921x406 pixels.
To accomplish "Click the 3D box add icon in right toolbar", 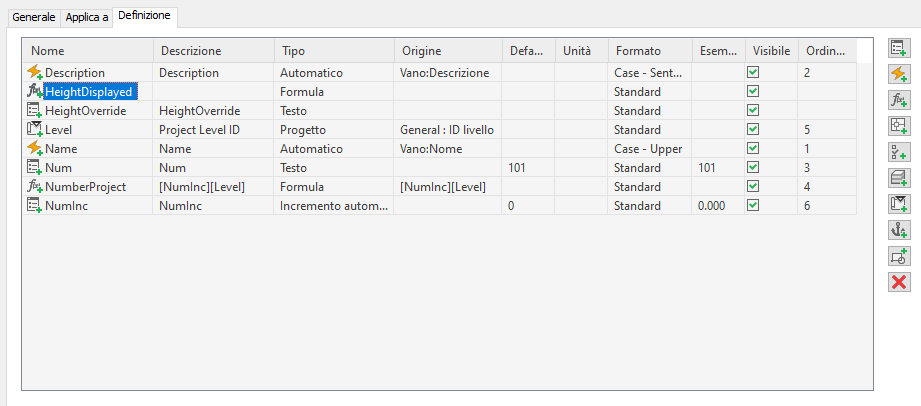I will coord(898,178).
